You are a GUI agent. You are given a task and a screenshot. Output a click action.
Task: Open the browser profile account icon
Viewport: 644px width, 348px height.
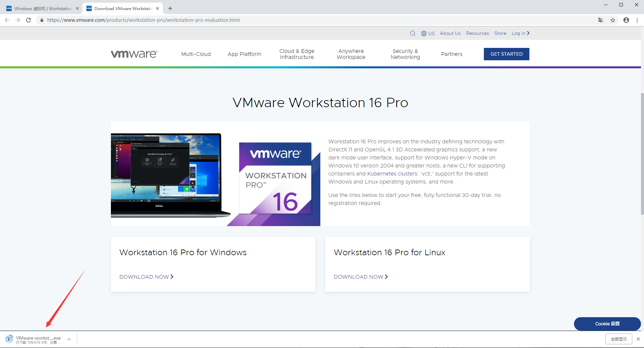pos(626,20)
